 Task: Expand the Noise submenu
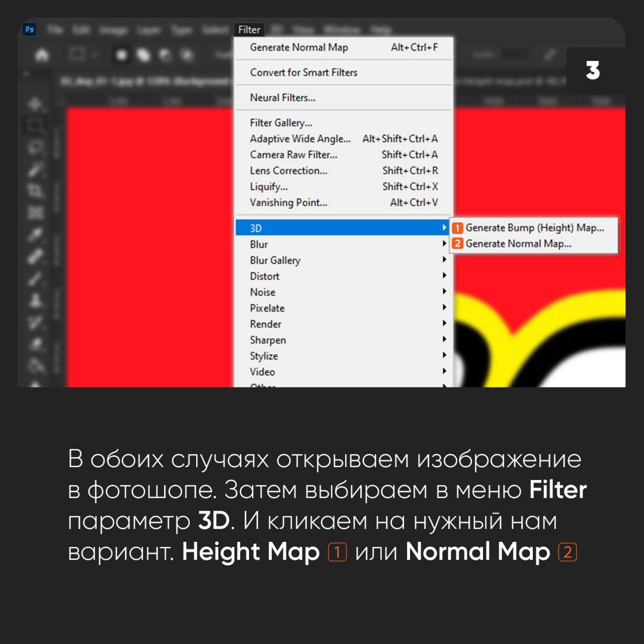(344, 292)
